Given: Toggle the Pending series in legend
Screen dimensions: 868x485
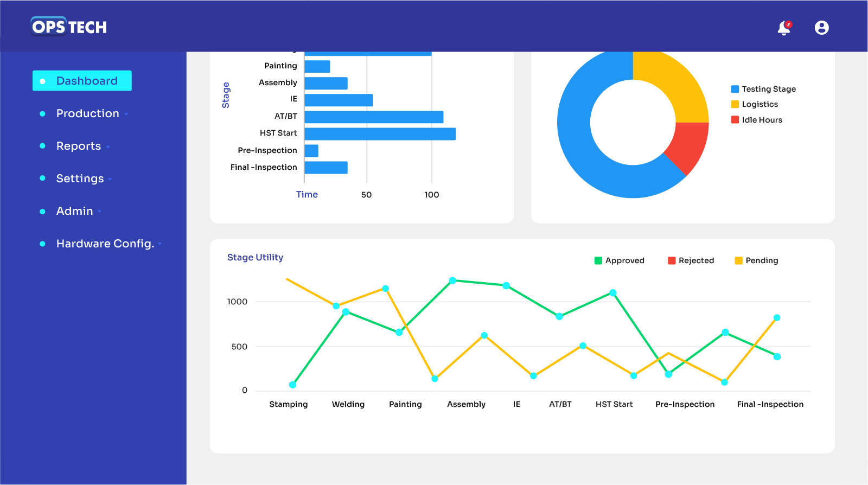Looking at the screenshot, I should click(x=756, y=260).
